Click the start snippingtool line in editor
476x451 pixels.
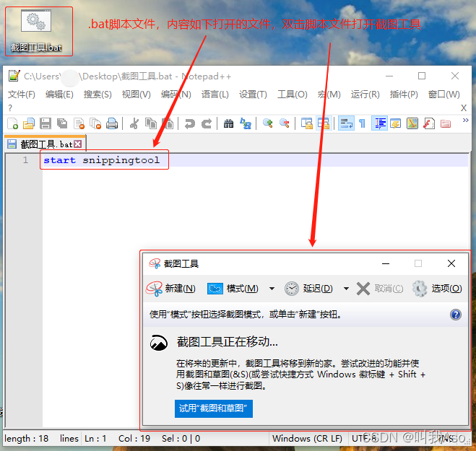(x=102, y=160)
